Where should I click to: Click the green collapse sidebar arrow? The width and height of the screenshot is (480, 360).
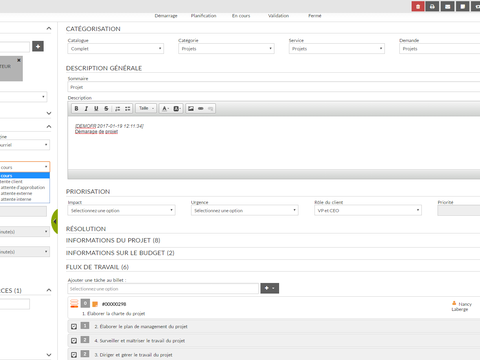point(55,221)
